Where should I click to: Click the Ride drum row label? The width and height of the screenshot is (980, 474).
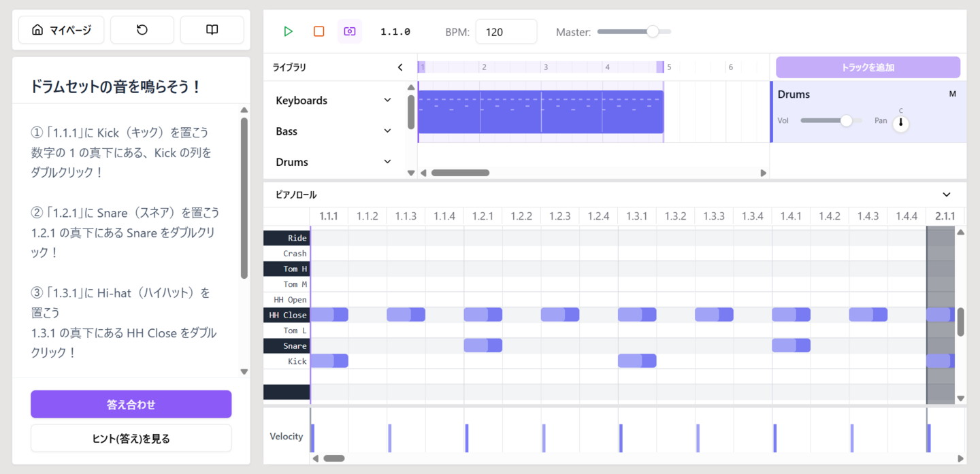(287, 238)
